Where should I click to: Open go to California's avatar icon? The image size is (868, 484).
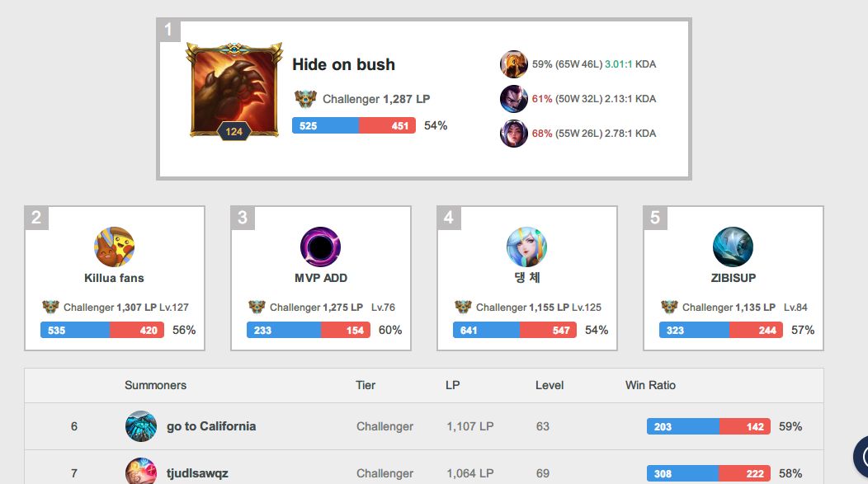[x=141, y=426]
